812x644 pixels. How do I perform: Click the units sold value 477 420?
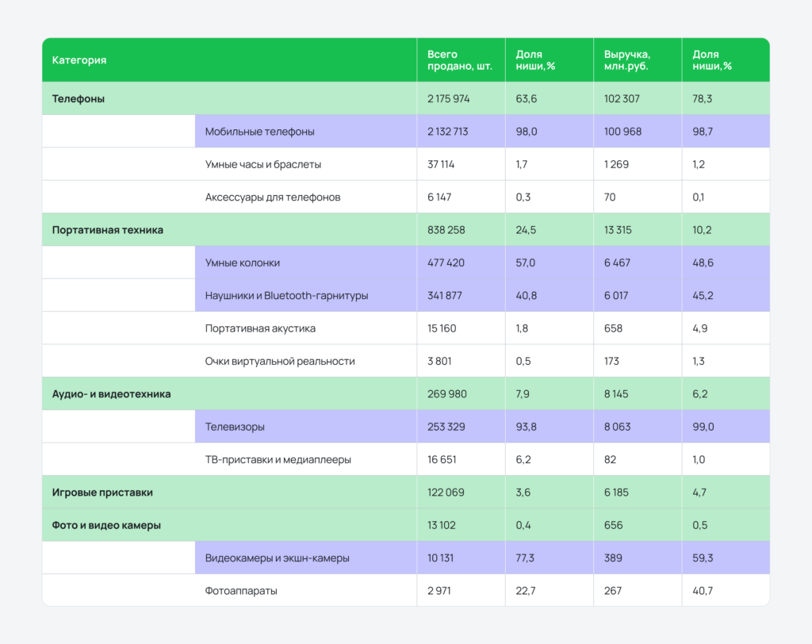coord(446,263)
